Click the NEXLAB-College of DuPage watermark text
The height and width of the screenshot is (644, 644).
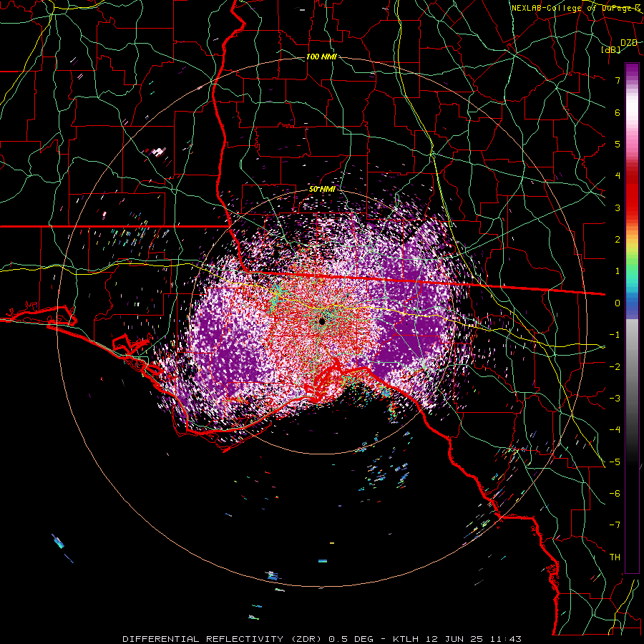click(x=576, y=8)
